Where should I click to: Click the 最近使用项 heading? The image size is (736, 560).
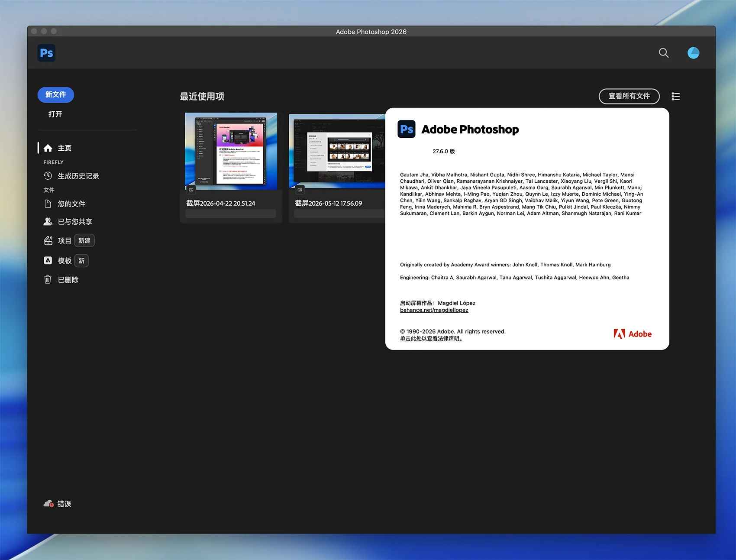pyautogui.click(x=202, y=97)
